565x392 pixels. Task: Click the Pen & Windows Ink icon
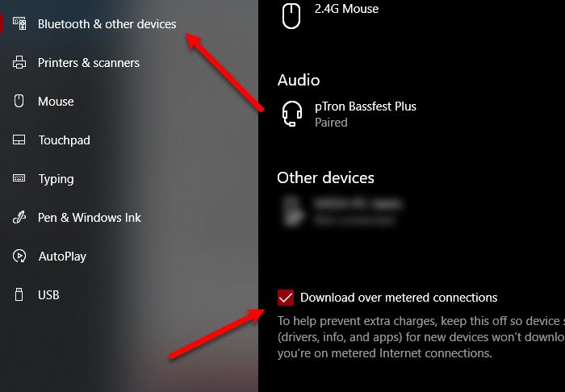point(19,218)
